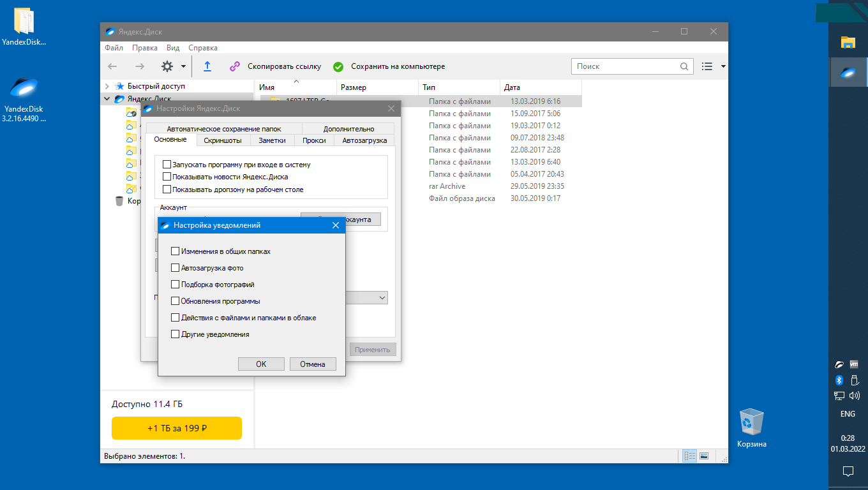
Task: Click the list view mode icon
Action: [707, 66]
